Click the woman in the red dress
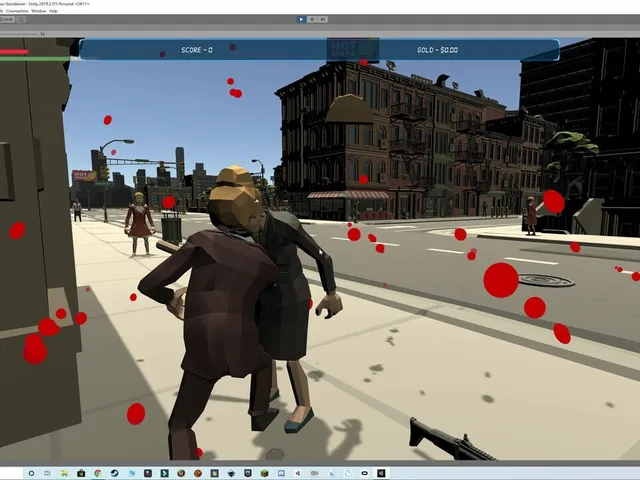Image resolution: width=640 pixels, height=480 pixels. tap(140, 224)
